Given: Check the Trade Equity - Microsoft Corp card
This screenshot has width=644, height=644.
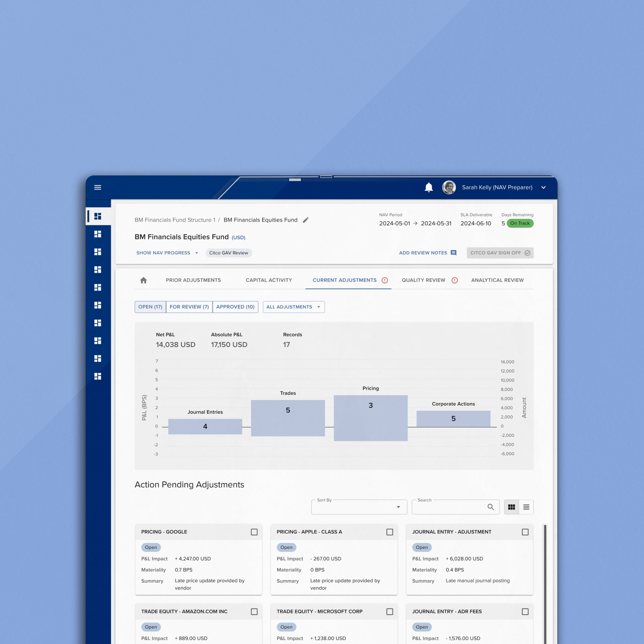Looking at the screenshot, I should coord(390,612).
